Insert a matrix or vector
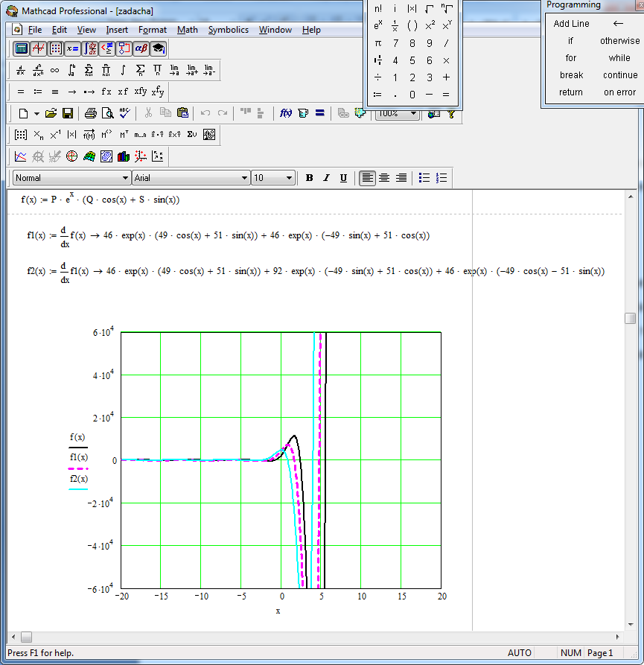 point(20,135)
